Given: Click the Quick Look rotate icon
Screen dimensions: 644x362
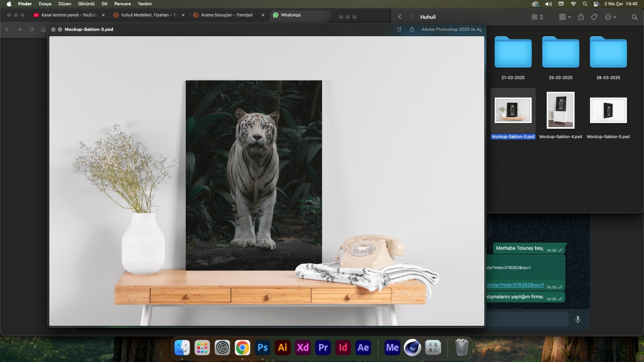Looking at the screenshot, I should point(399,29).
